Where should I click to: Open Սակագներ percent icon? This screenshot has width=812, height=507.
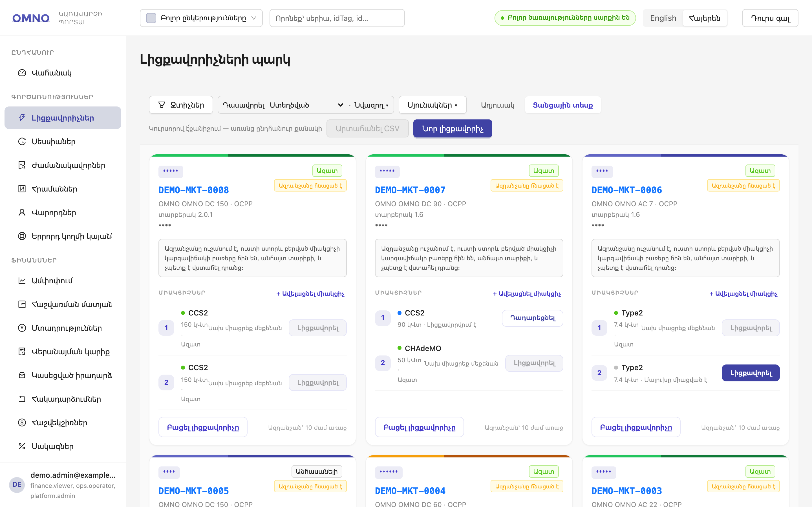pos(22,446)
